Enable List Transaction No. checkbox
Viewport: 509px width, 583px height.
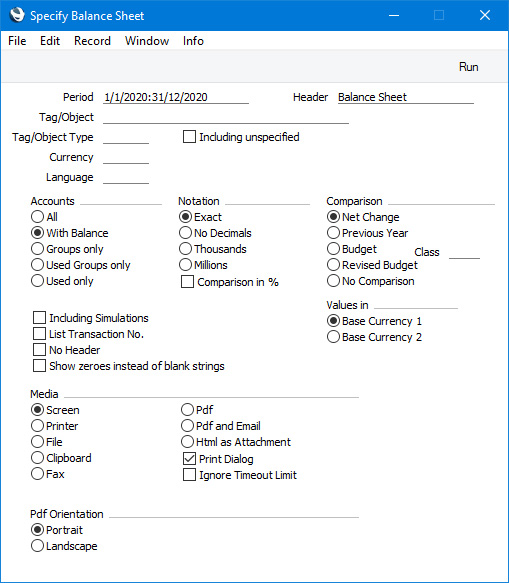point(39,334)
